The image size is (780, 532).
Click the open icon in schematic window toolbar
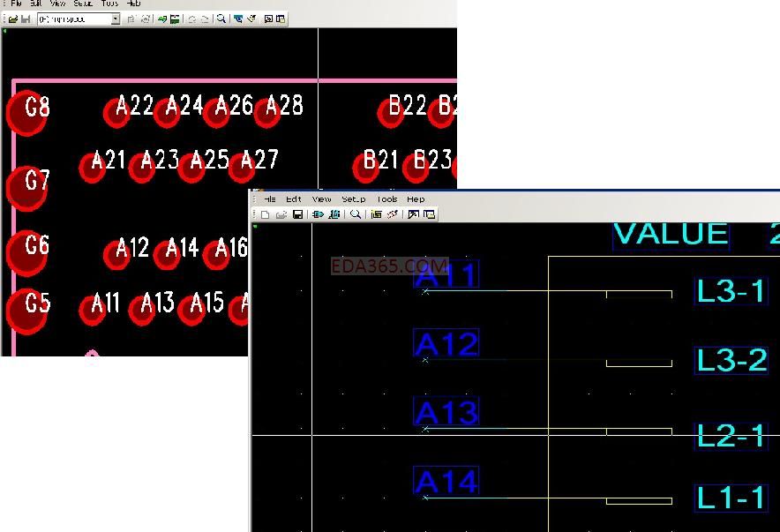pyautogui.click(x=281, y=214)
